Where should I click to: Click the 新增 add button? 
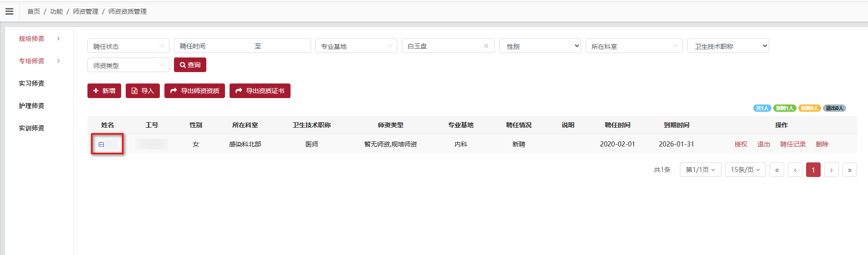pos(104,91)
